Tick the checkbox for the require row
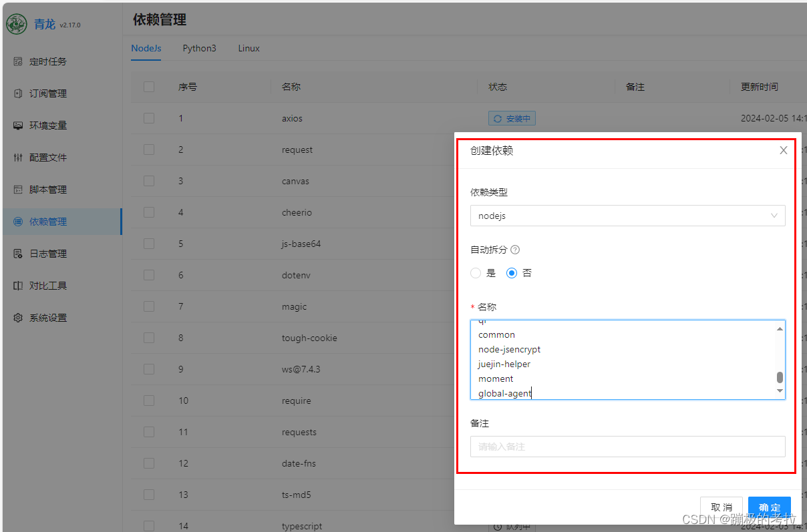The height and width of the screenshot is (532, 807). 149,401
